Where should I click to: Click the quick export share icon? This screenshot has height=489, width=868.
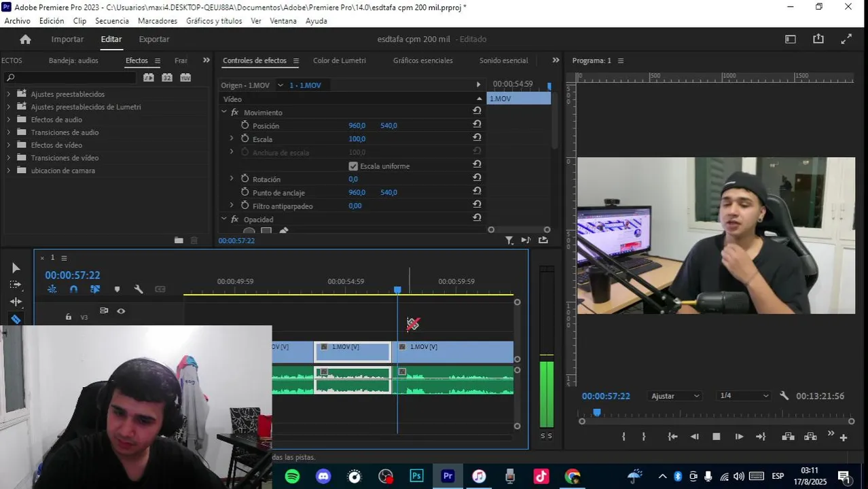click(818, 39)
